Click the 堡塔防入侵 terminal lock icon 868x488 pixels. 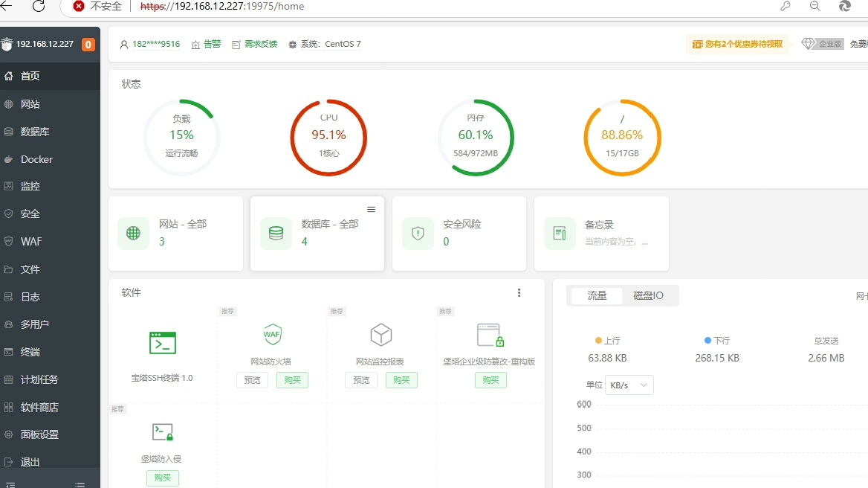162,432
